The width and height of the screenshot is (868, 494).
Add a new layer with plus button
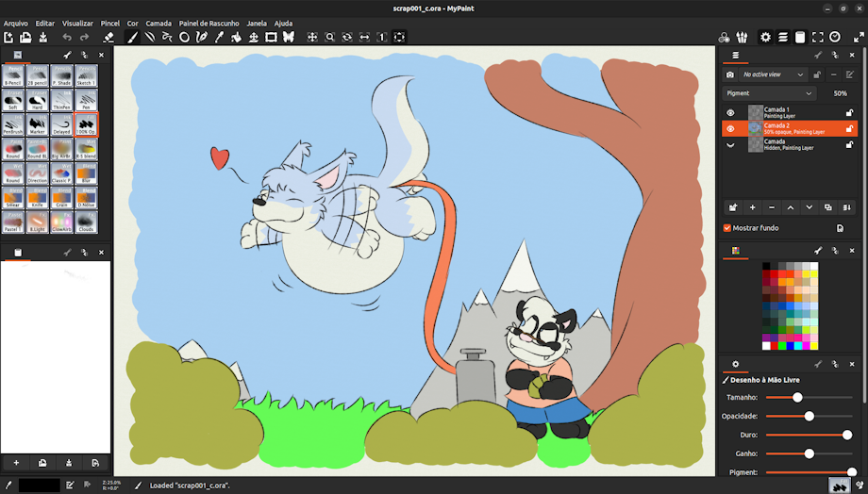(752, 207)
